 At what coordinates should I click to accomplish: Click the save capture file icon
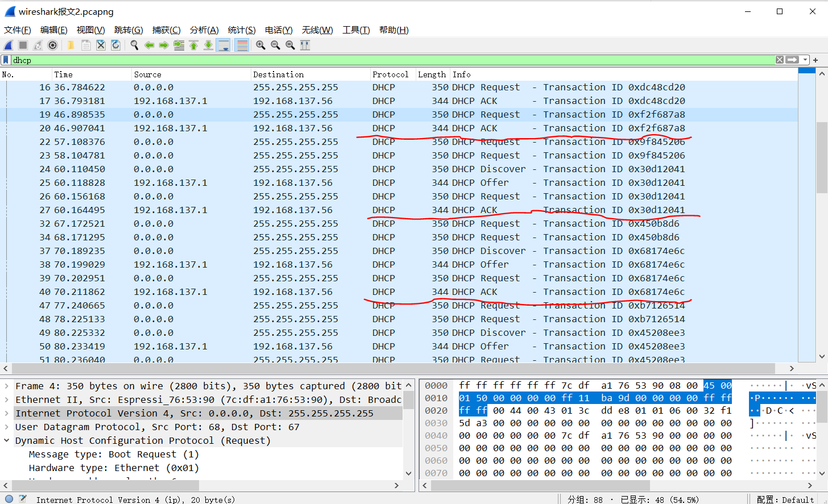86,45
